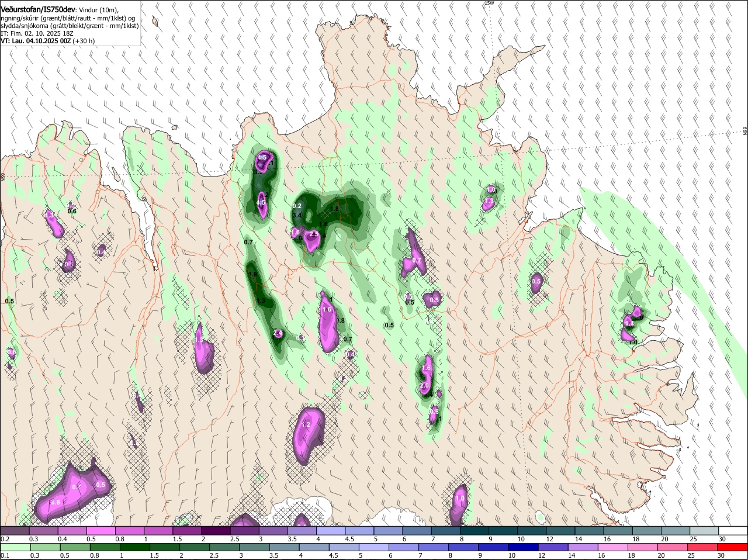Select the 'IT: Fim. 02. 10. 2025 18Z' line

pyautogui.click(x=36, y=34)
